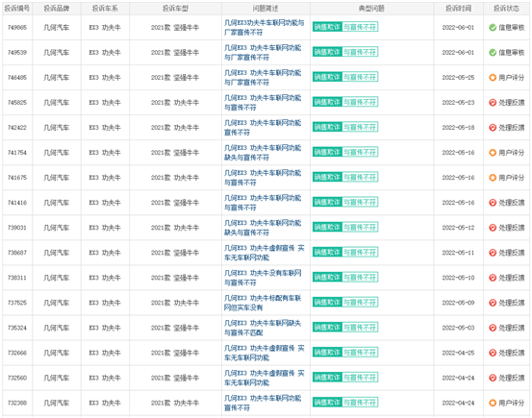Open the issue summary link for complaint 746485
This screenshot has height=418, width=532.
click(263, 78)
